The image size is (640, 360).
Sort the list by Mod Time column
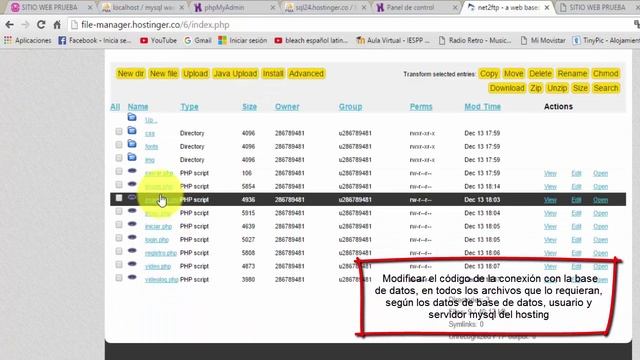pos(482,107)
